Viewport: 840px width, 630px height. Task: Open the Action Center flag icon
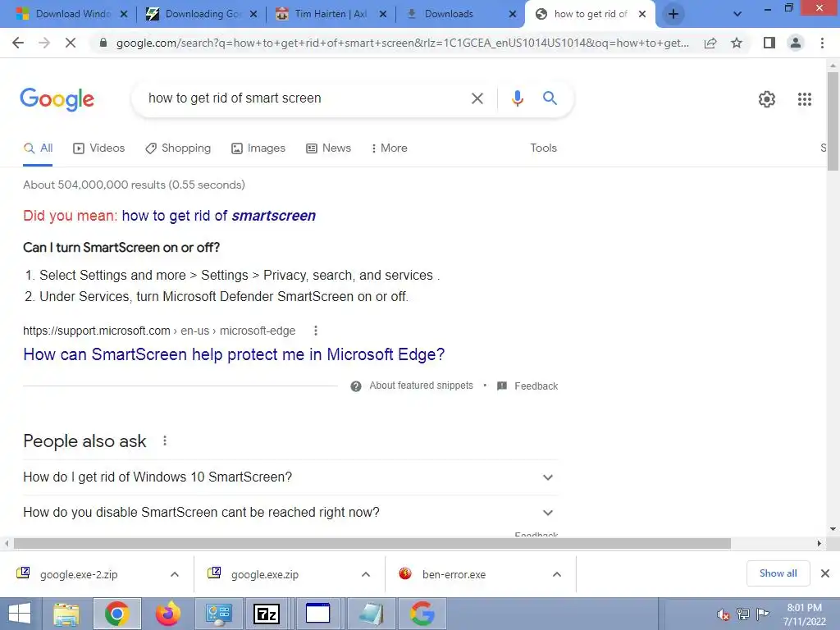click(x=763, y=614)
